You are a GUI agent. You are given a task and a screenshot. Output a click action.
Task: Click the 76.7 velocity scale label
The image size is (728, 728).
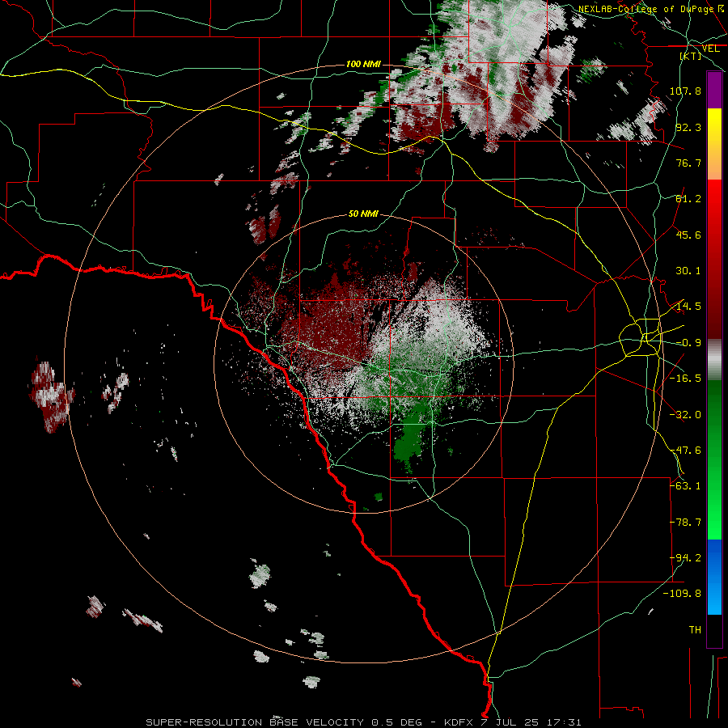[x=688, y=163]
